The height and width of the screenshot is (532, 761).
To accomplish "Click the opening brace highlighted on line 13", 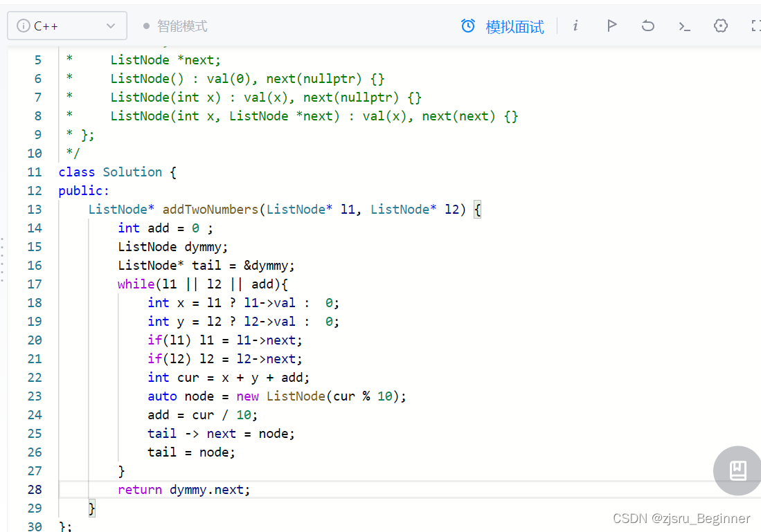I will [x=478, y=210].
